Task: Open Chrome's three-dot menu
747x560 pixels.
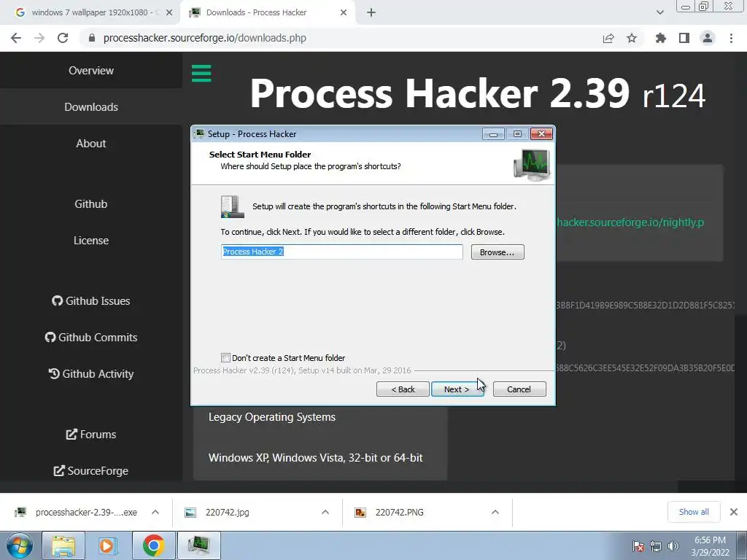Action: click(731, 38)
